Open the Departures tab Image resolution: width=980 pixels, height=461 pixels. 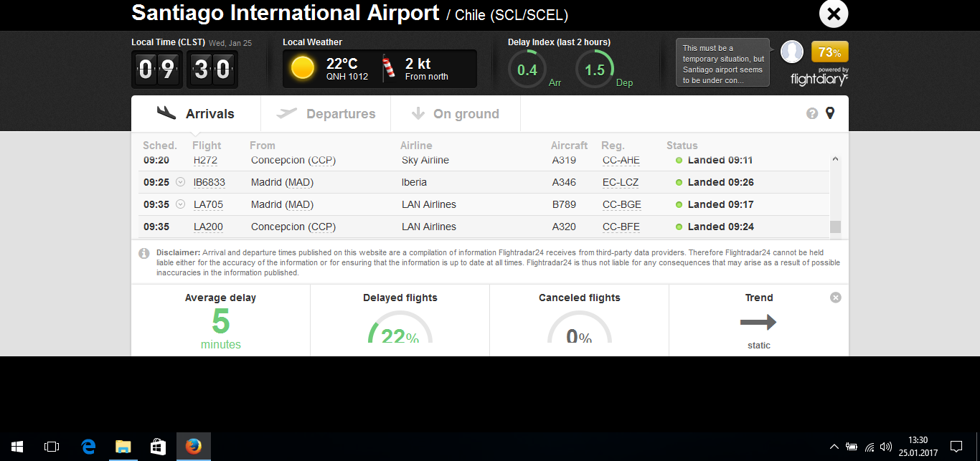coord(326,113)
